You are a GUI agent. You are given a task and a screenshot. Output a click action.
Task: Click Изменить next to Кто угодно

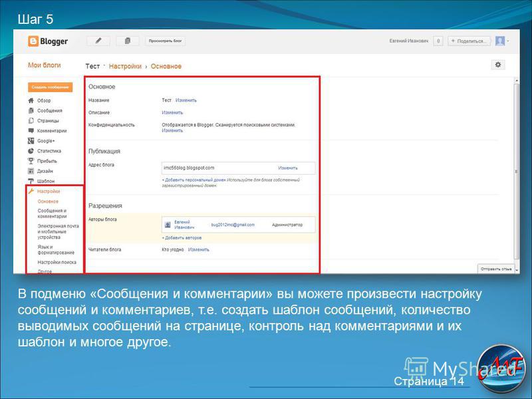point(198,249)
